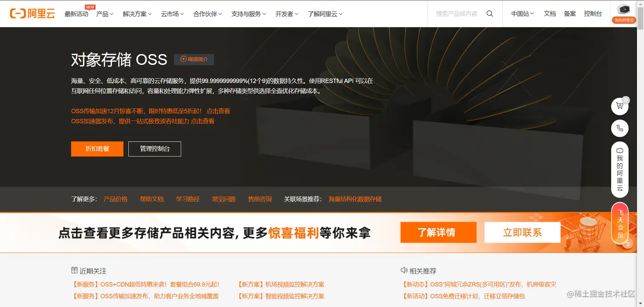The image size is (644, 307).
Task: Open the 同城冗余ZRS news link
Action: click(479, 284)
